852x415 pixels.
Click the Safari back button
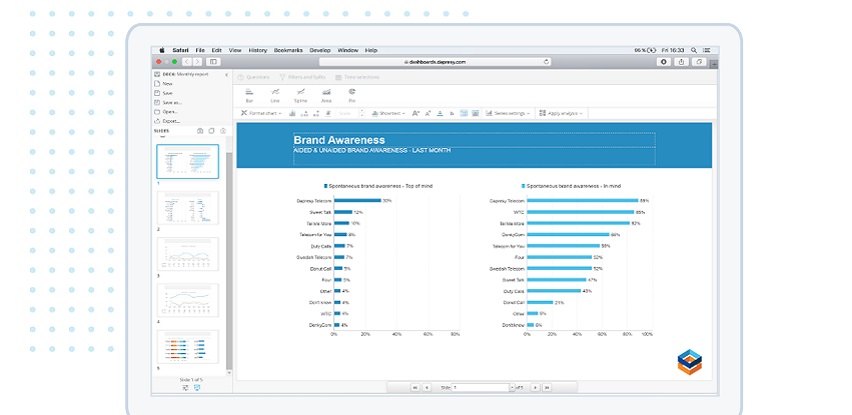pyautogui.click(x=187, y=62)
